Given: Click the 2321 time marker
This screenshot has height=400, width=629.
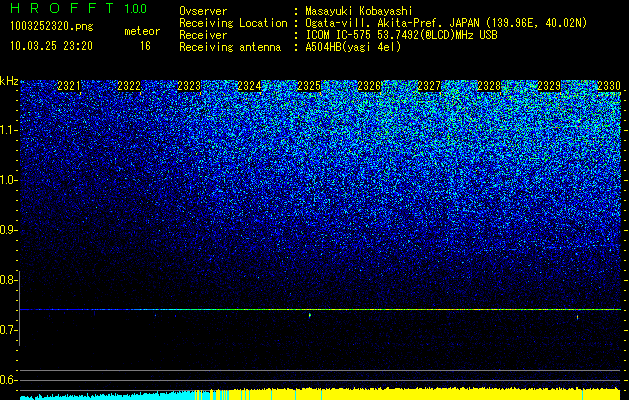Looking at the screenshot, I should 69,86.
